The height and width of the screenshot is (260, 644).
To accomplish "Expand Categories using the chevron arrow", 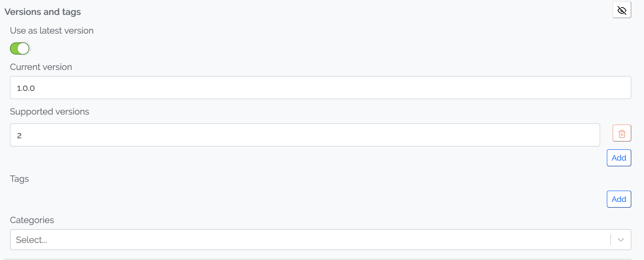I will point(621,240).
